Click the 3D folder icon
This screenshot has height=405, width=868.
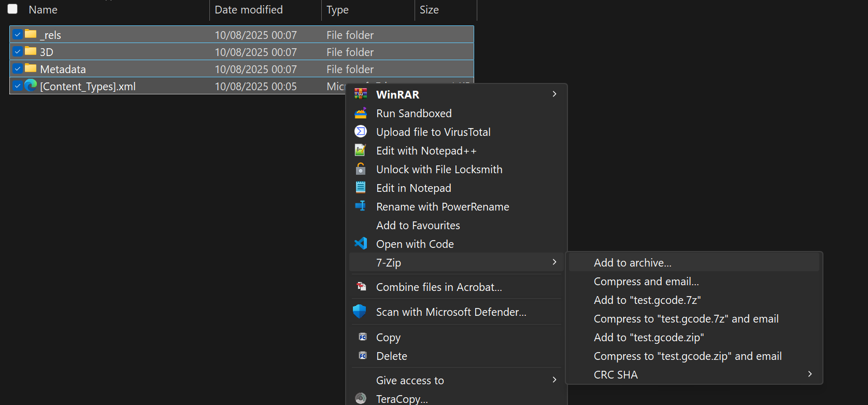[31, 51]
